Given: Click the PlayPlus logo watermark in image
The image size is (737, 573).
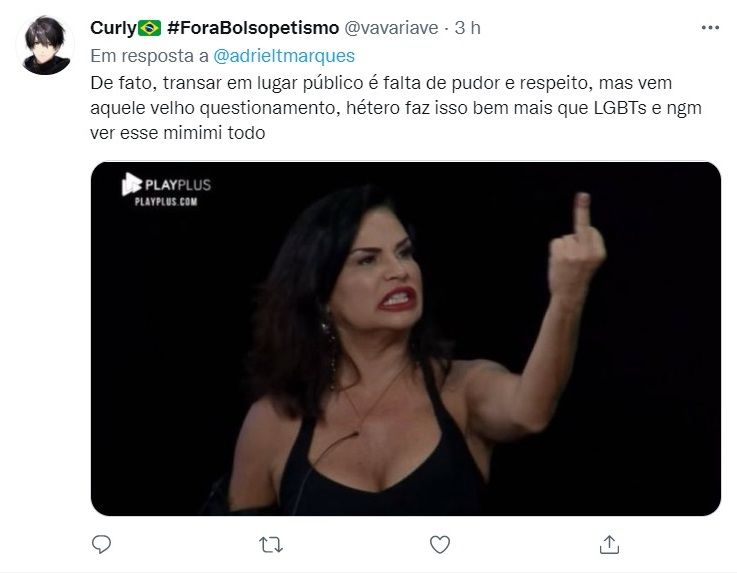Looking at the screenshot, I should tap(166, 184).
